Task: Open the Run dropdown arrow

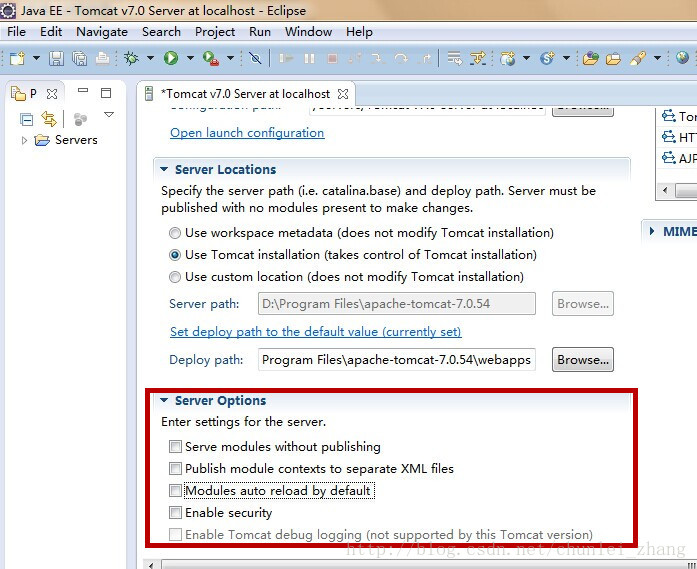Action: pos(190,58)
